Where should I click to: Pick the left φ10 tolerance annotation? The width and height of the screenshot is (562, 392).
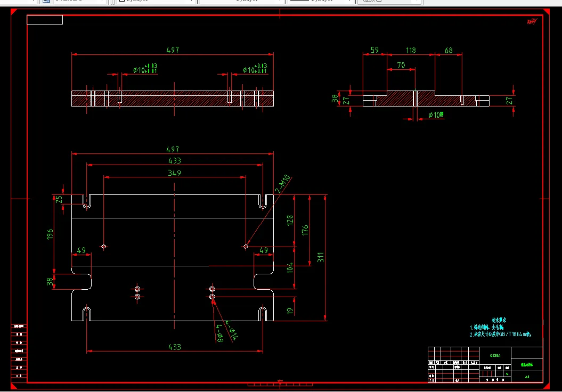tap(145, 68)
